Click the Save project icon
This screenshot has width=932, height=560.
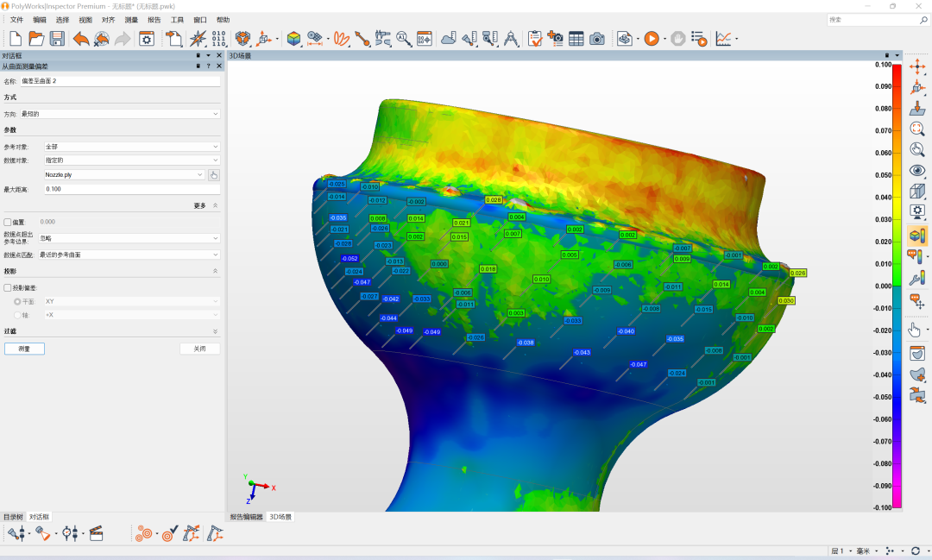pyautogui.click(x=57, y=38)
